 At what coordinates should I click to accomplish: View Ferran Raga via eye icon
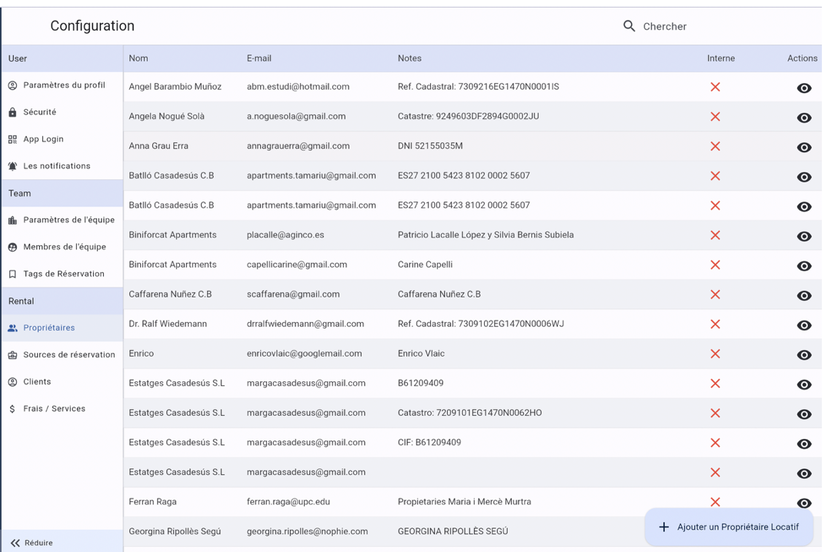pyautogui.click(x=804, y=503)
